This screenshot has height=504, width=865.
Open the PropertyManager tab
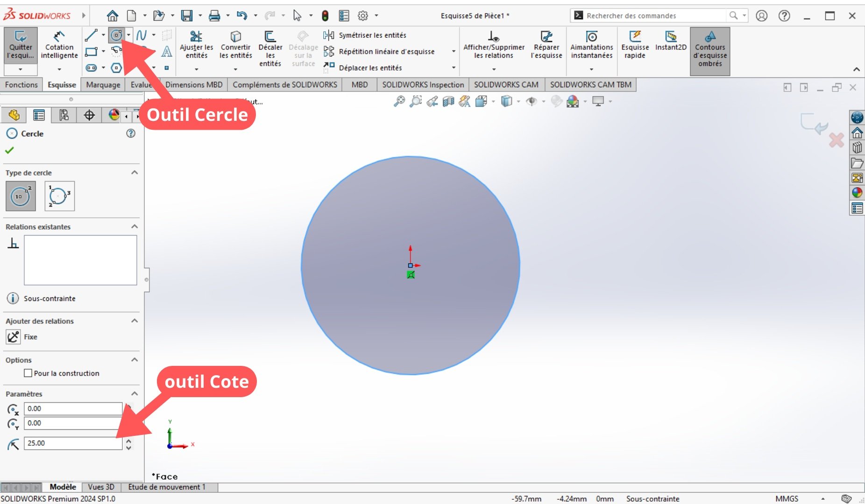pyautogui.click(x=39, y=115)
